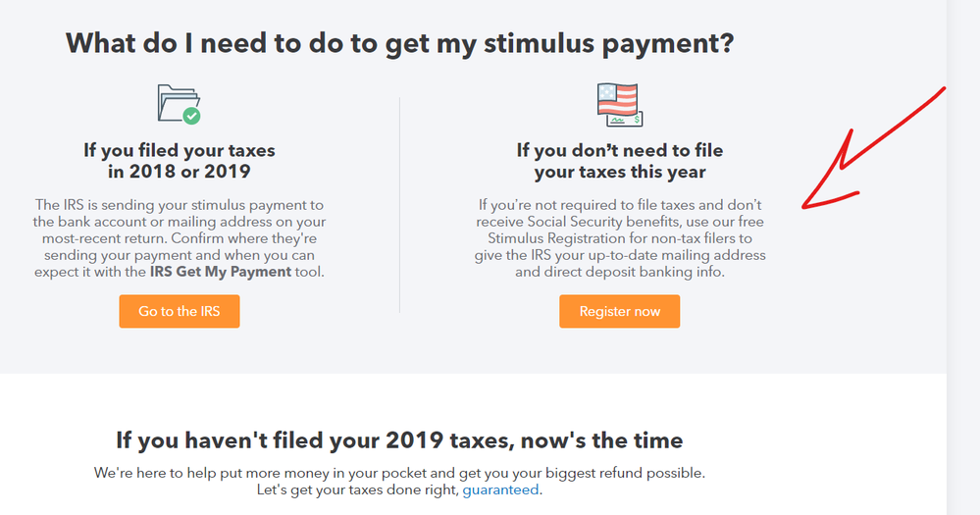Screen dimensions: 980x515
Task: Click the 'biggest refund possible' sentence
Action: click(399, 473)
